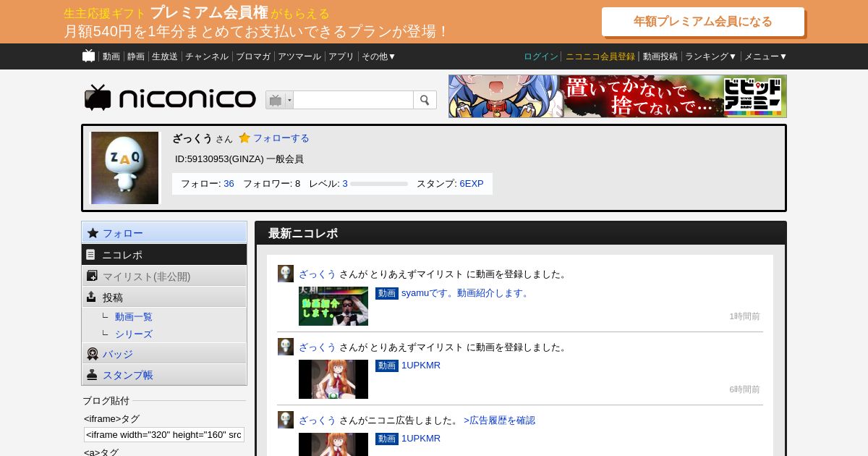The height and width of the screenshot is (456, 868).
Task: Select the スタンプ帳 sidebar item
Action: pyautogui.click(x=164, y=375)
